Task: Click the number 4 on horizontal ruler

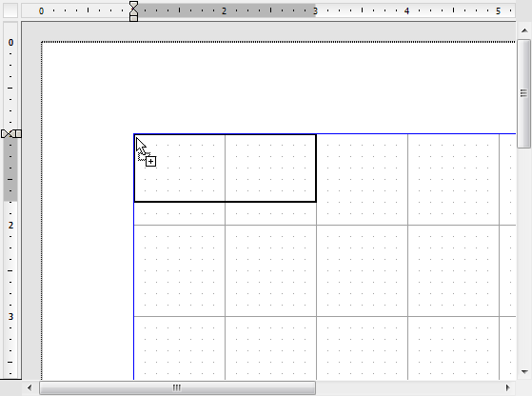Action: pyautogui.click(x=406, y=11)
